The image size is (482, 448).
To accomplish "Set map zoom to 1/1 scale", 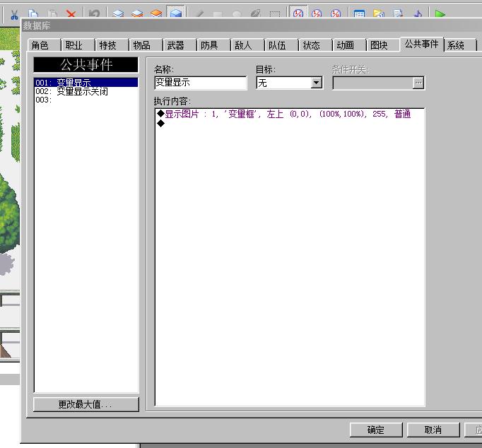I will [x=298, y=13].
